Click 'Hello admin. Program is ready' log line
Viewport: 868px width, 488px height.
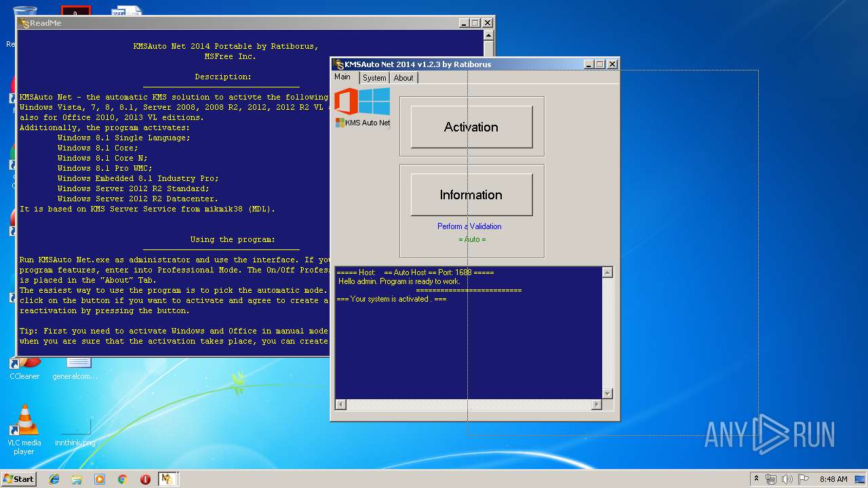(x=399, y=281)
